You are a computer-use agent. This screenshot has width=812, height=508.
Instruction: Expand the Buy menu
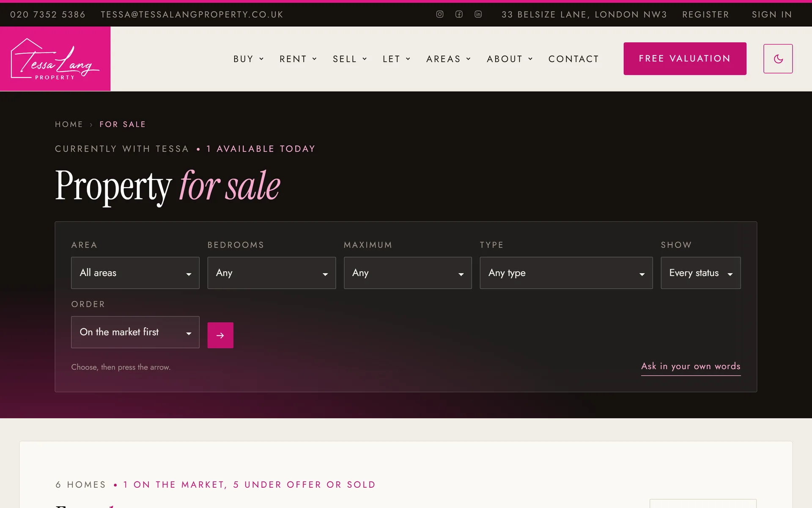249,59
